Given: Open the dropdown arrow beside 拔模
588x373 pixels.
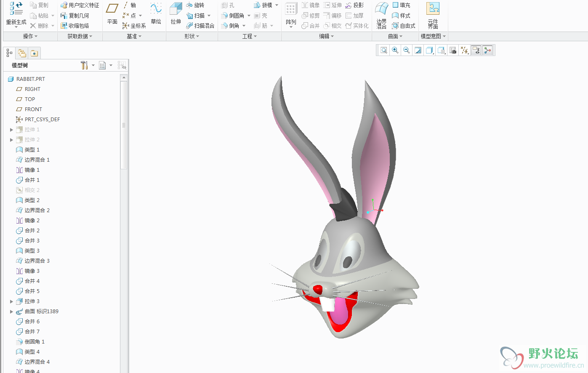Looking at the screenshot, I should [x=277, y=5].
